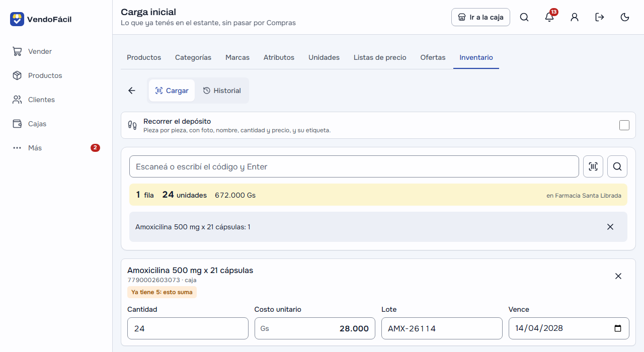
Task: Remove the Amoxicilina 500 mg item card
Action: (618, 276)
